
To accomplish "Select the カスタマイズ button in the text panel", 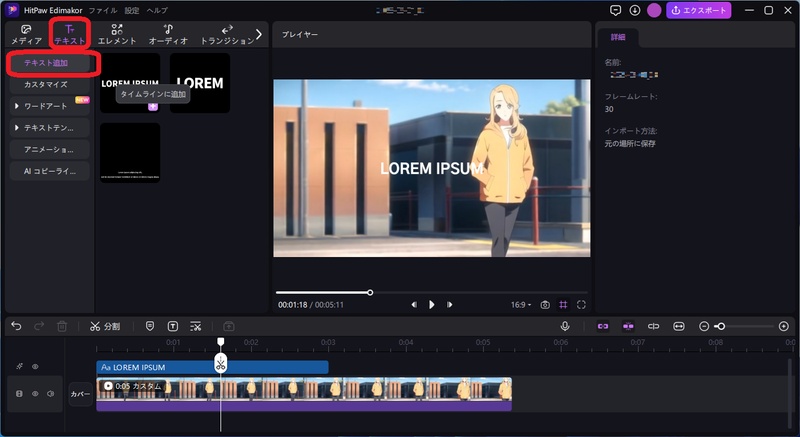I will (46, 85).
